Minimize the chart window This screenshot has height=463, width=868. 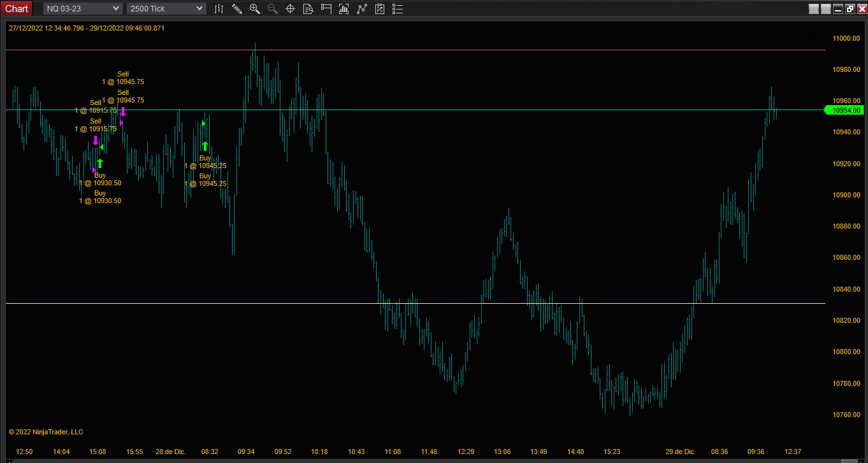[x=839, y=9]
